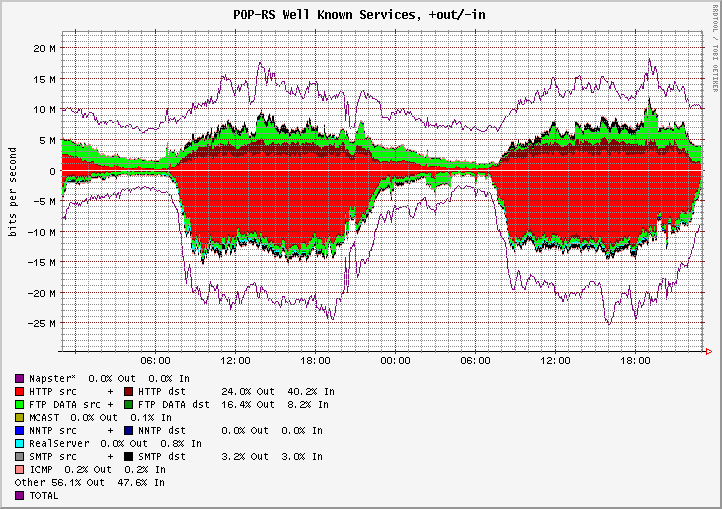Viewport: 722px width, 509px height.
Task: Click the '0' y-axis label
Action: pyautogui.click(x=52, y=171)
